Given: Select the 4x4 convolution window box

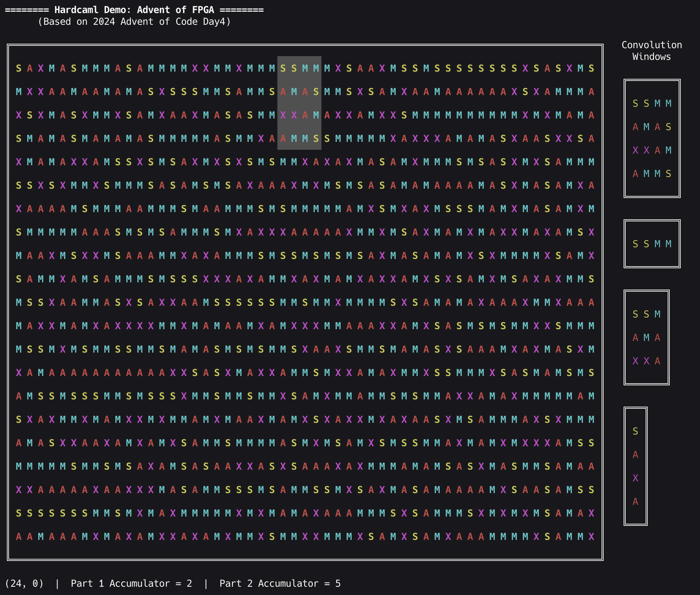Looking at the screenshot, I should coord(652,138).
